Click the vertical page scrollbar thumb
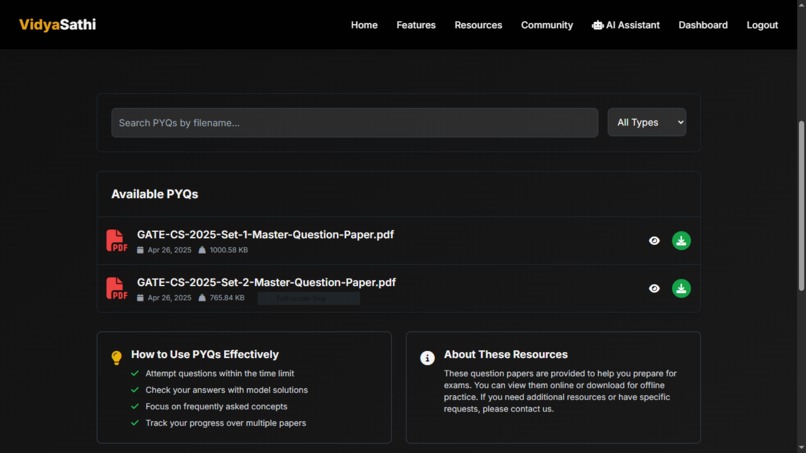 801,206
